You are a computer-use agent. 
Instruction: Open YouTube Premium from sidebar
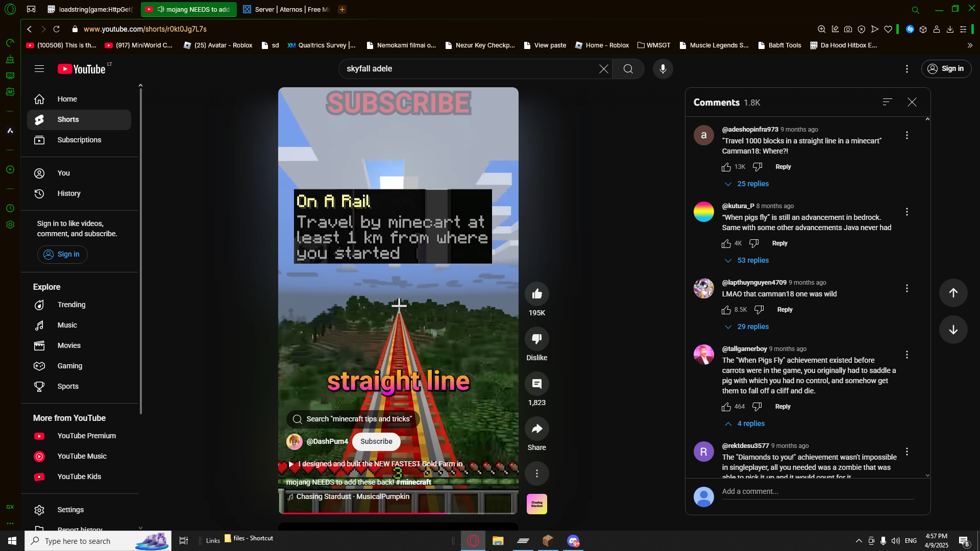tap(79, 436)
